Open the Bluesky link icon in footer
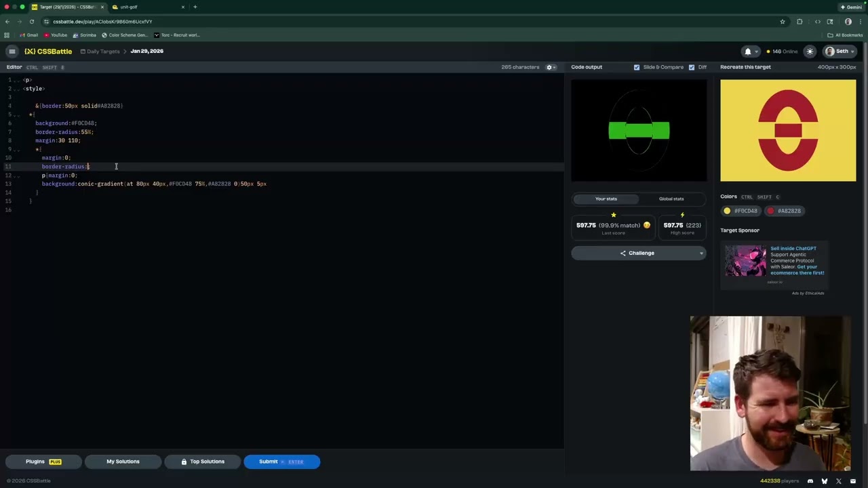 click(x=825, y=481)
